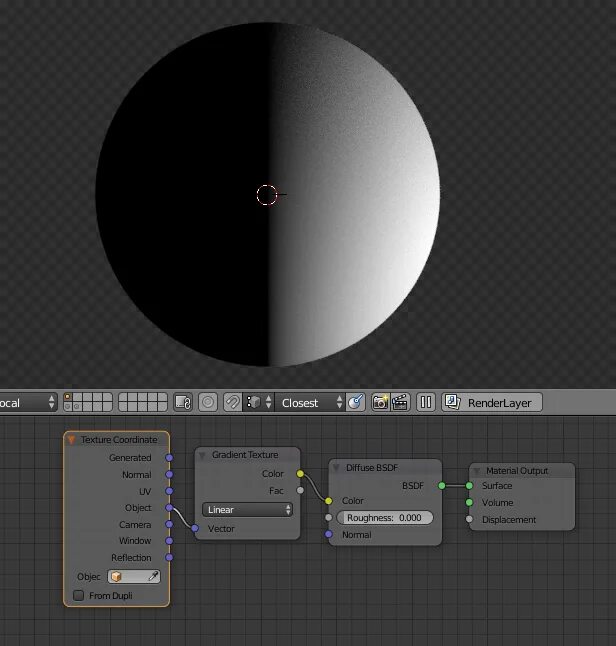Select the first active scene layer
This screenshot has width=616, height=646.
coord(68,397)
